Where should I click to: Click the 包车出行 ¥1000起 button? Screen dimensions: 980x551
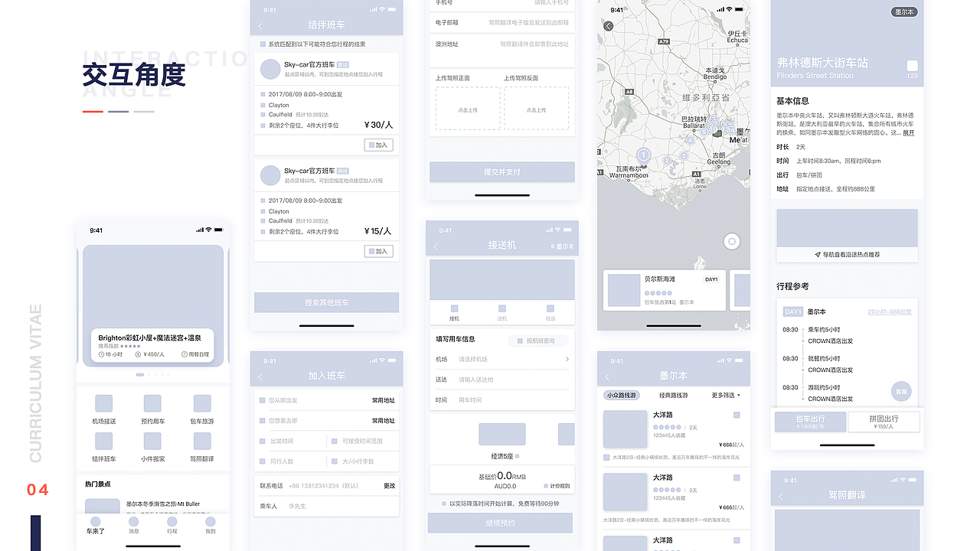[810, 422]
